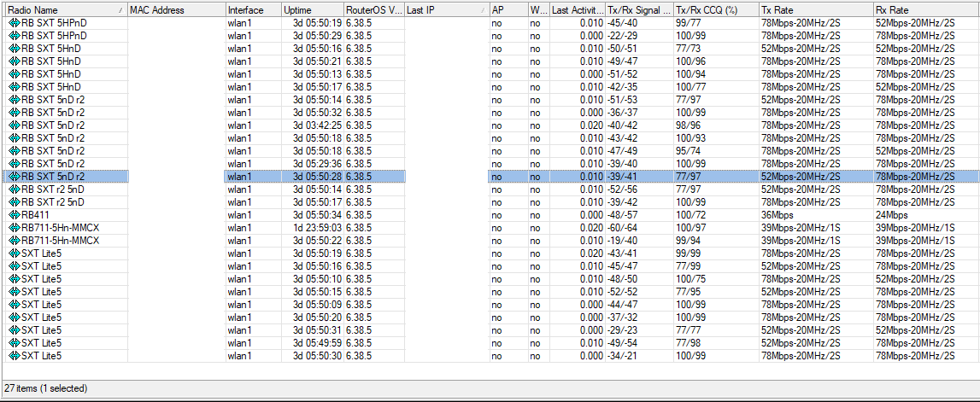
Task: Click signal value -37/-32
Action: (x=622, y=318)
